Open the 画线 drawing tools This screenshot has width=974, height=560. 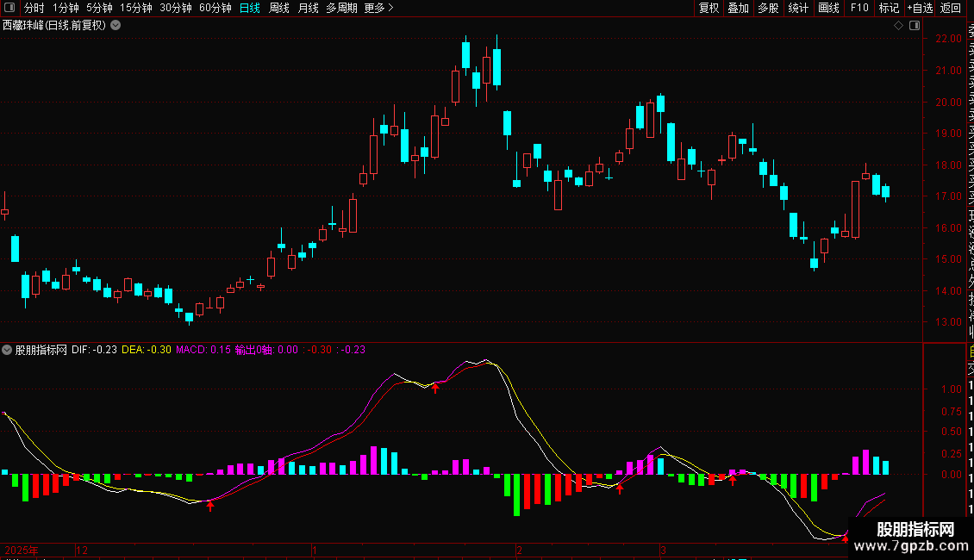pos(828,8)
